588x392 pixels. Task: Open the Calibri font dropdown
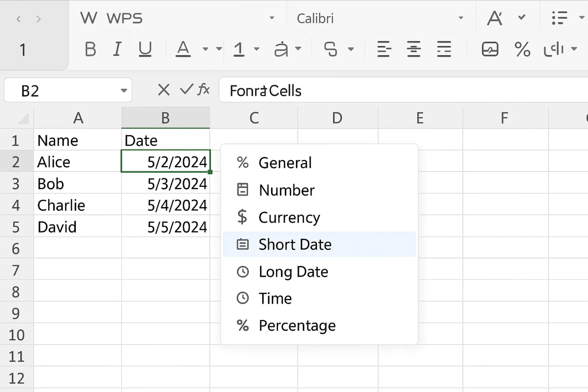click(x=461, y=18)
